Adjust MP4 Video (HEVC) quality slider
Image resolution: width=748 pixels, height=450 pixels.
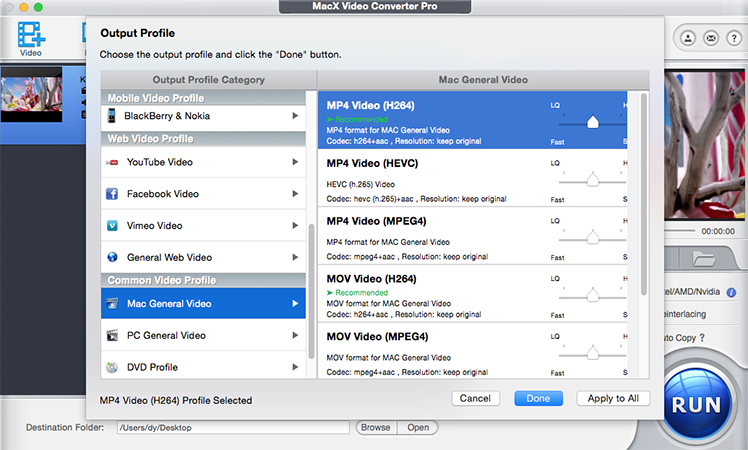point(592,180)
